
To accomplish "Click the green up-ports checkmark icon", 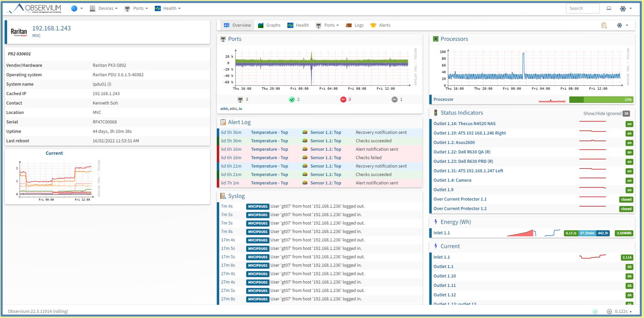I will (292, 100).
